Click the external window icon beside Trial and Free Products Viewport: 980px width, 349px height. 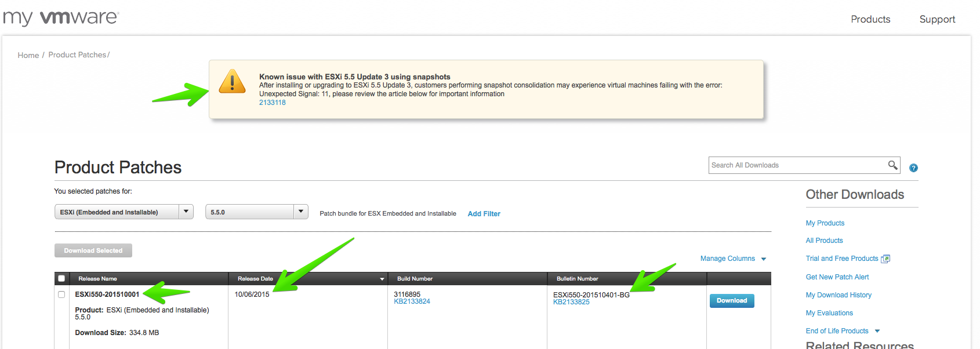click(885, 259)
